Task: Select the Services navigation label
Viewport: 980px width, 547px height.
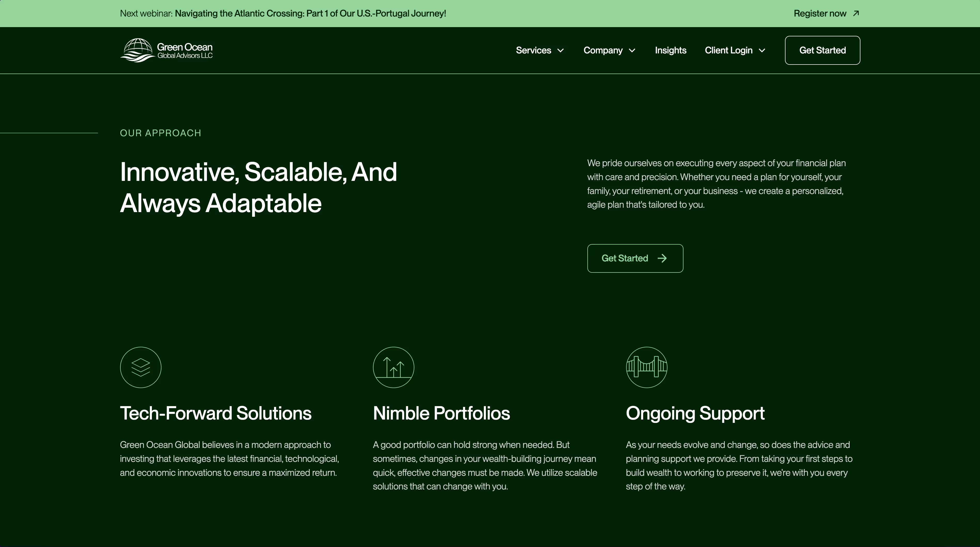Action: [x=533, y=50]
